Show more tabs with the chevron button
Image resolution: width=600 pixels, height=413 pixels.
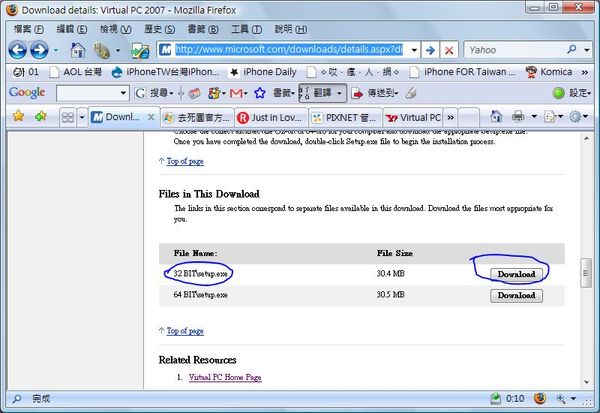point(451,118)
